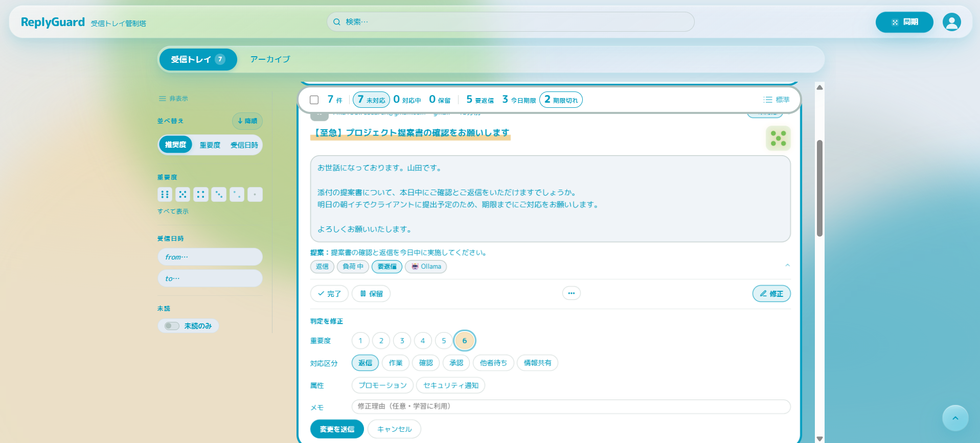Image resolution: width=980 pixels, height=443 pixels.
Task: Click the search magnifier icon
Action: [x=337, y=22]
